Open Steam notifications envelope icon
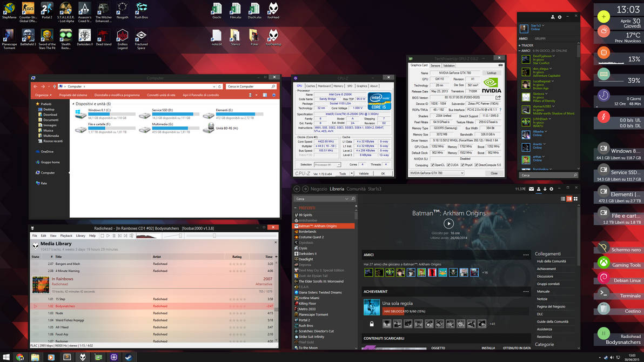 click(x=532, y=189)
